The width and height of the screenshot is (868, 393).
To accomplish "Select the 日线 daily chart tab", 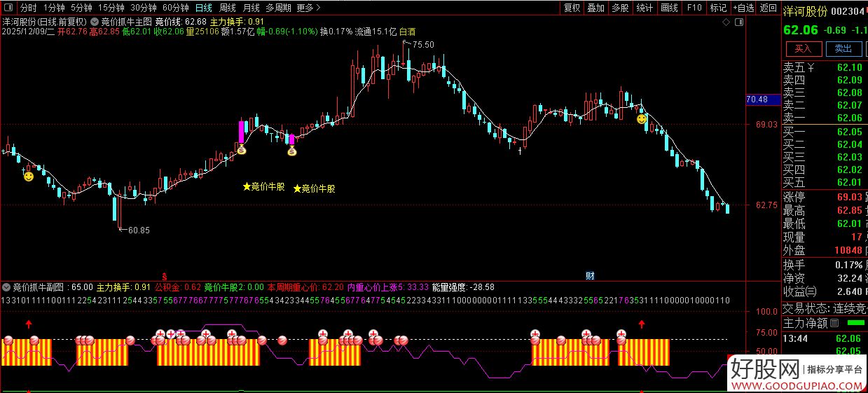I will [x=203, y=8].
